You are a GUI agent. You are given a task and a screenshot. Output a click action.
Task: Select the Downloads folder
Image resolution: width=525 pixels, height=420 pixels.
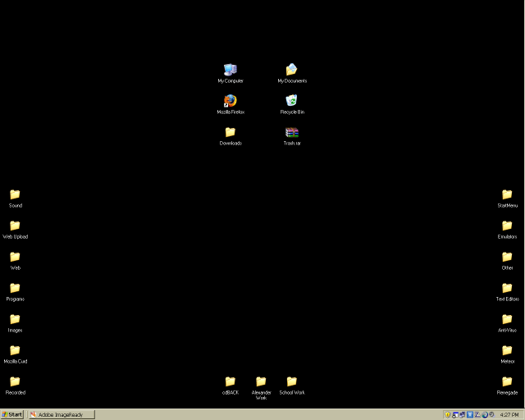click(230, 133)
